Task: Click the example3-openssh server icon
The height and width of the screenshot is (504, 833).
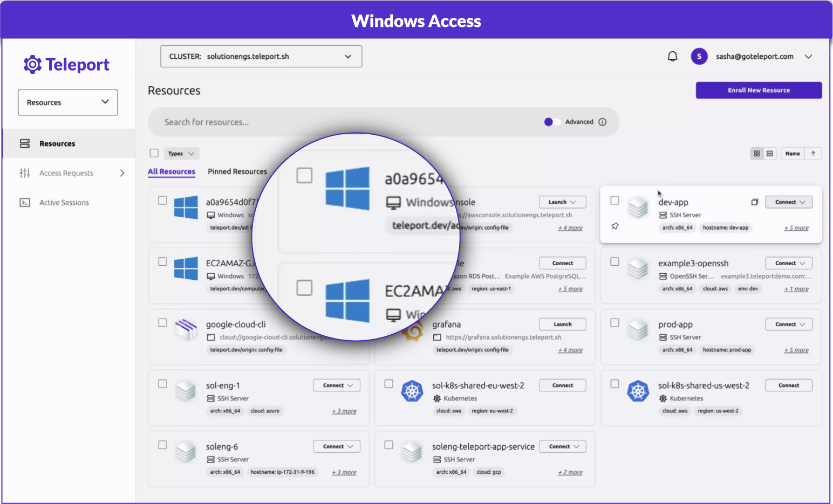Action: click(x=638, y=268)
